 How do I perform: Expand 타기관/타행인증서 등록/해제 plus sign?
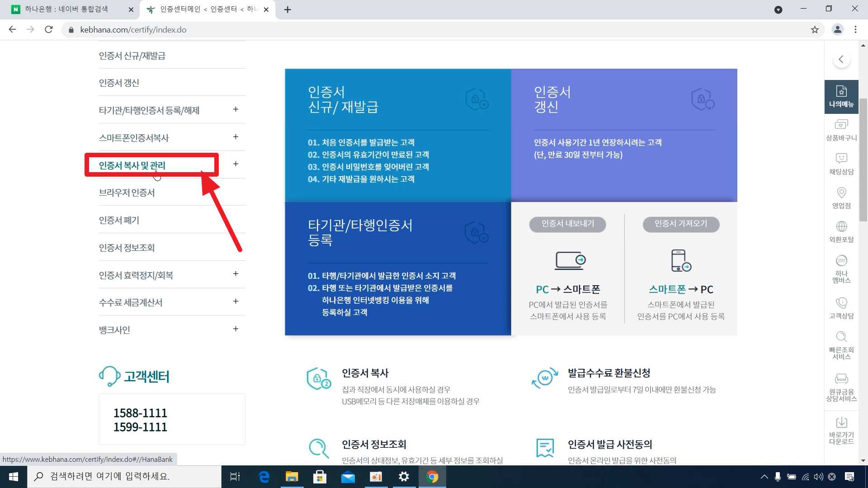click(x=236, y=109)
